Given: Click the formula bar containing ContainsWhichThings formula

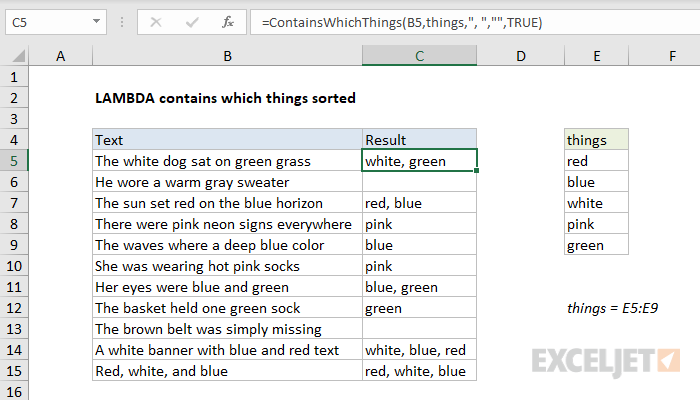Looking at the screenshot, I should (x=475, y=22).
